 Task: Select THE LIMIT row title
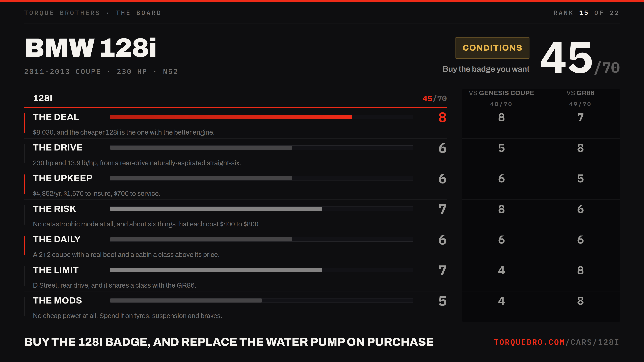[56, 270]
